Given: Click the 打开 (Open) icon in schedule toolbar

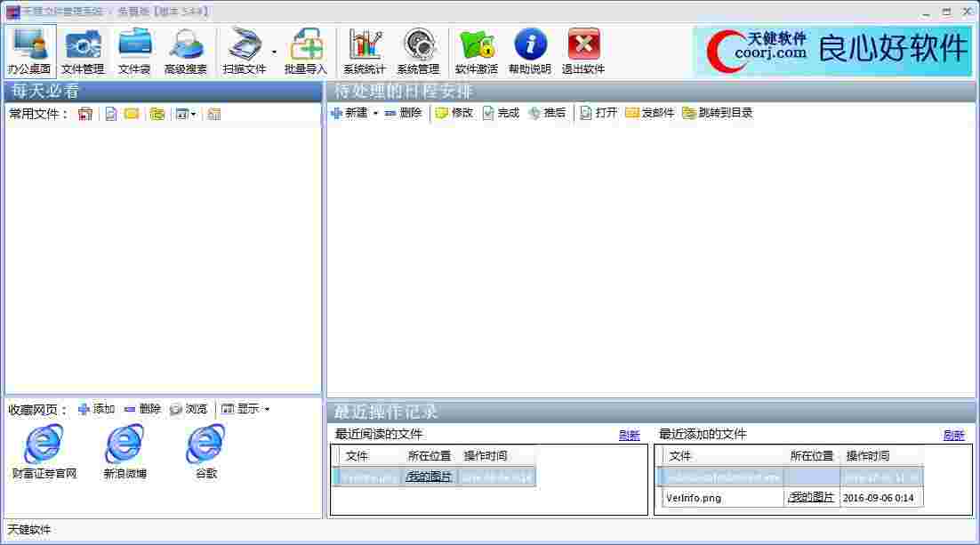Looking at the screenshot, I should pos(598,113).
